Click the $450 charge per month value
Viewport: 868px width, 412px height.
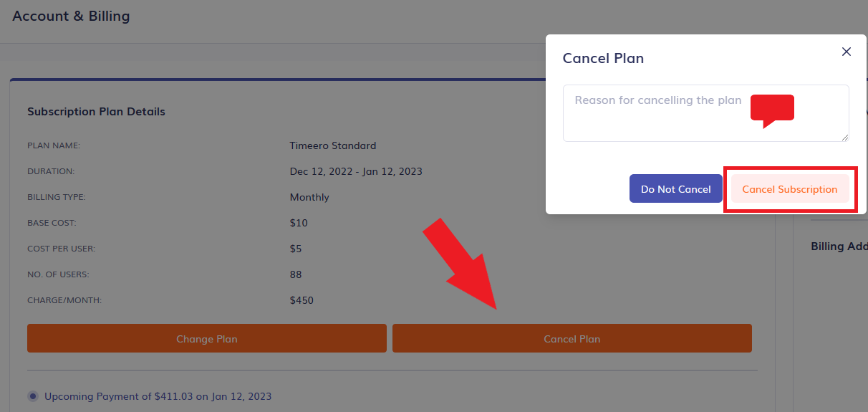302,300
